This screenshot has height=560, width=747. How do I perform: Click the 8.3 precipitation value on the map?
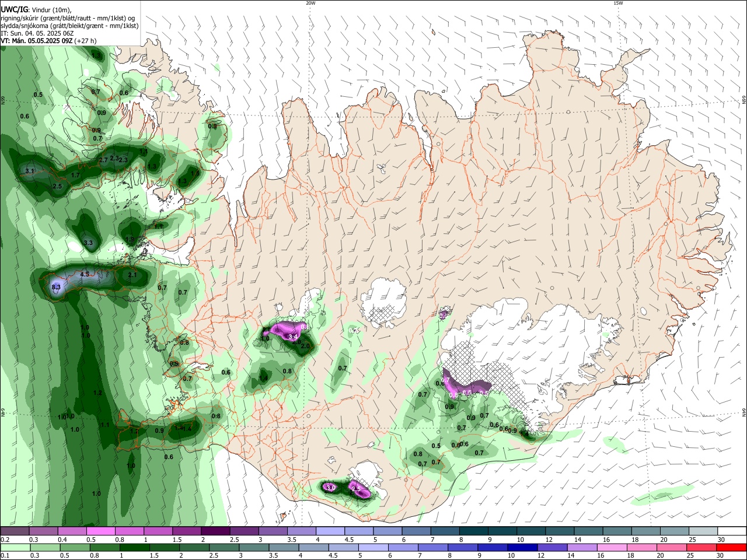pyautogui.click(x=56, y=287)
